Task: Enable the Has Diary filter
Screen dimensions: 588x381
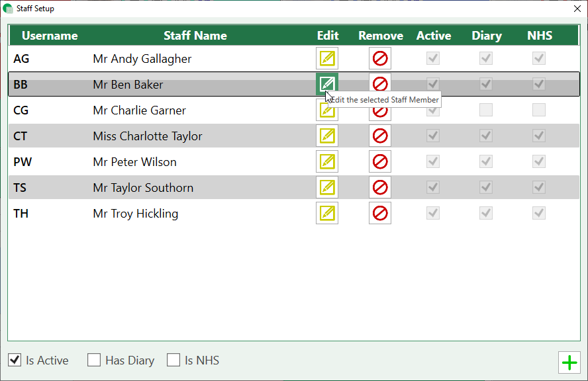Action: tap(94, 360)
